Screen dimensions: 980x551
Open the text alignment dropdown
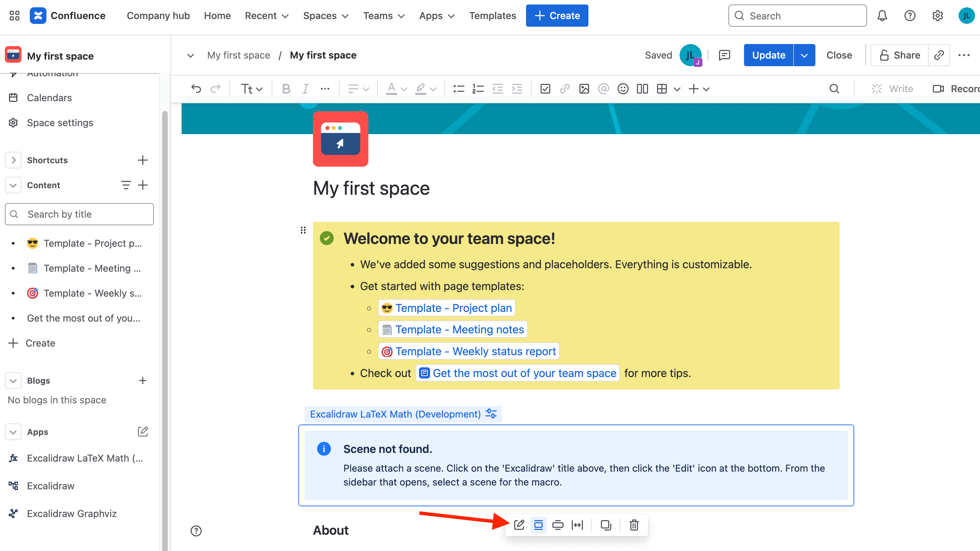click(x=358, y=89)
